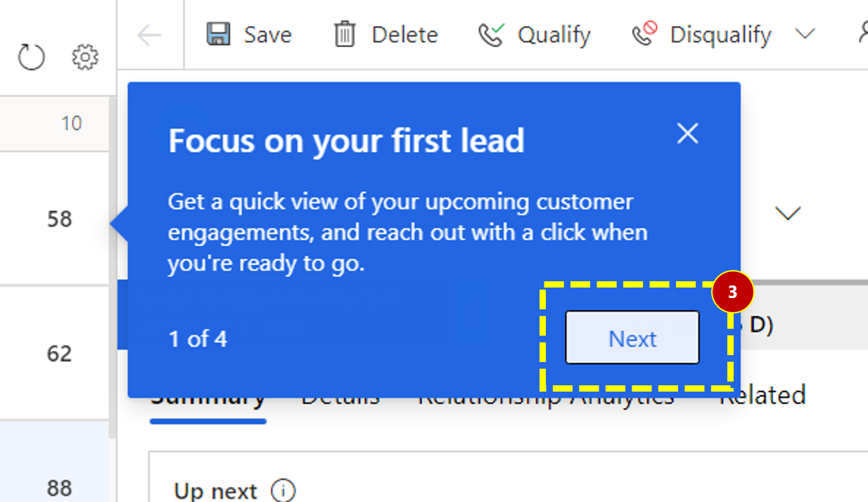Navigate back using the back arrow
This screenshot has width=868, height=502.
click(150, 34)
